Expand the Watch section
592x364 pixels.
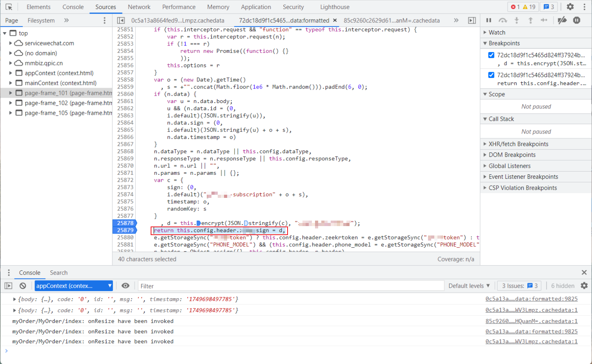pos(536,33)
